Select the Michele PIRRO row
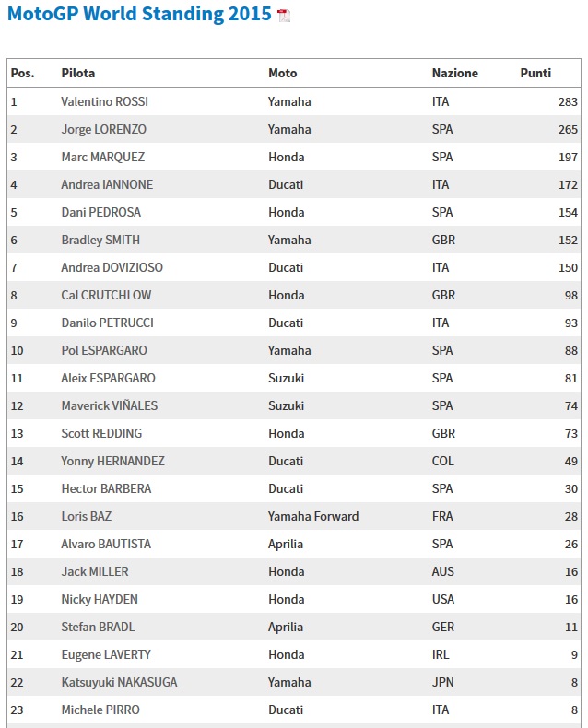588x728 pixels. [294, 710]
